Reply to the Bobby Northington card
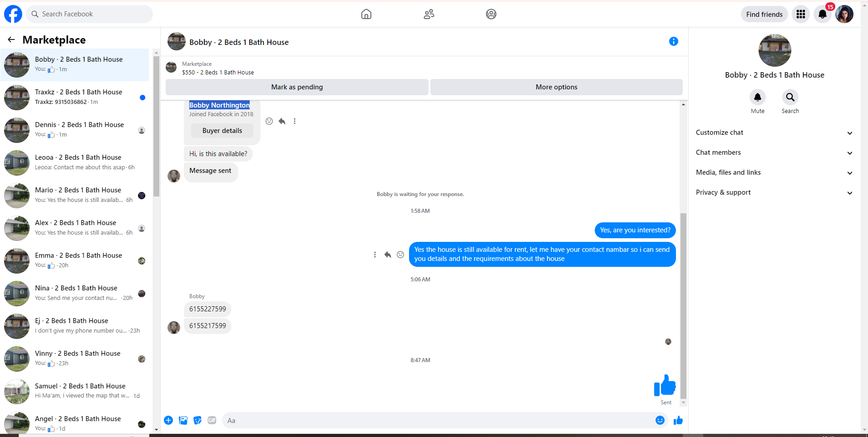This screenshot has width=868, height=437. (282, 121)
